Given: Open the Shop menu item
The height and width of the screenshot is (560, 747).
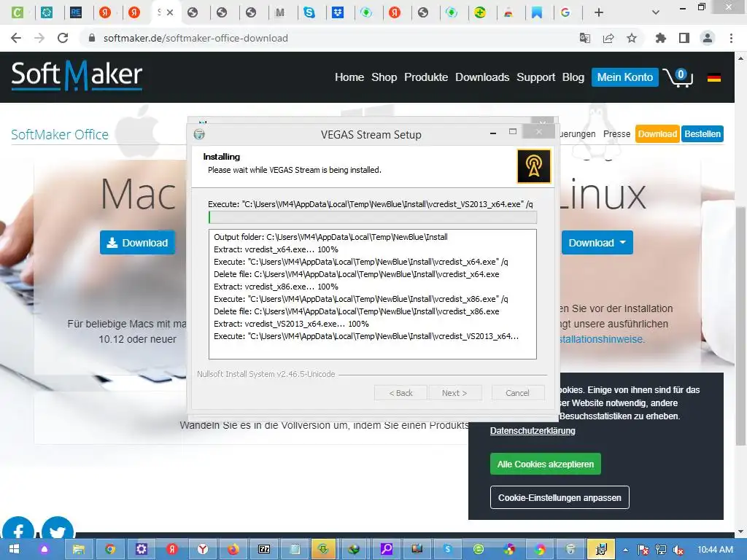Looking at the screenshot, I should pos(384,77).
